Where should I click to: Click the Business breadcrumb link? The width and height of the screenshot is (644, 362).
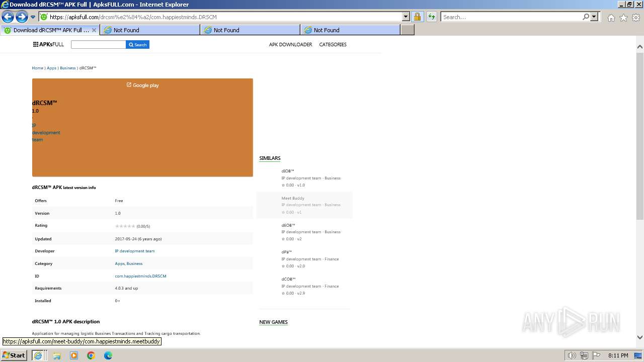pyautogui.click(x=67, y=68)
